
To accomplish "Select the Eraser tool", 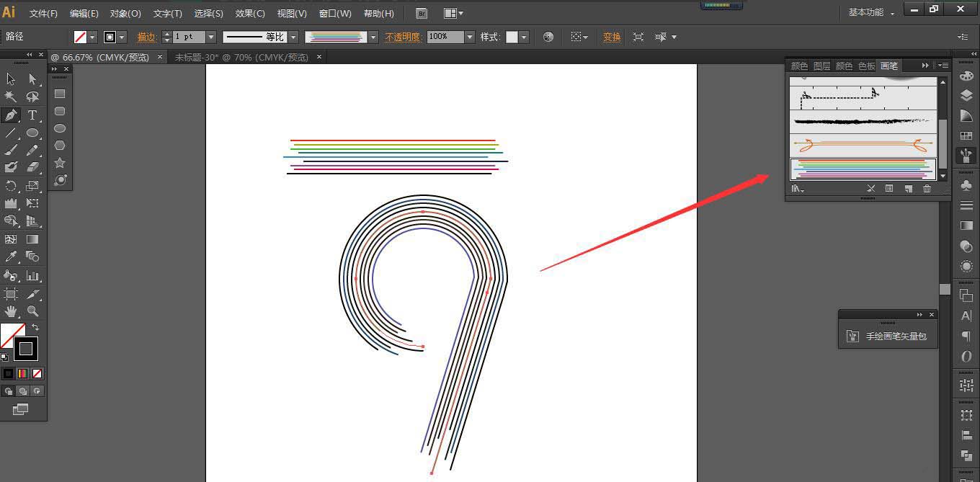I will (32, 167).
